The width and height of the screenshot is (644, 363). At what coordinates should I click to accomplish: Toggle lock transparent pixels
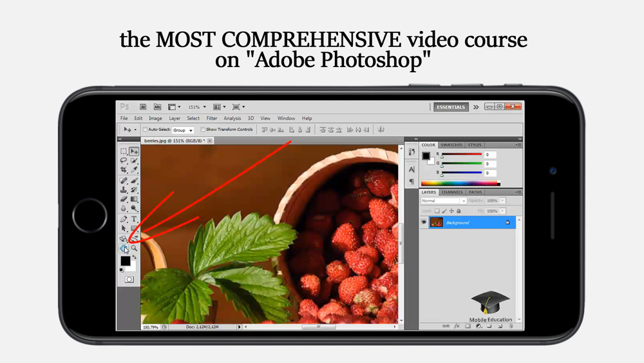(x=437, y=211)
